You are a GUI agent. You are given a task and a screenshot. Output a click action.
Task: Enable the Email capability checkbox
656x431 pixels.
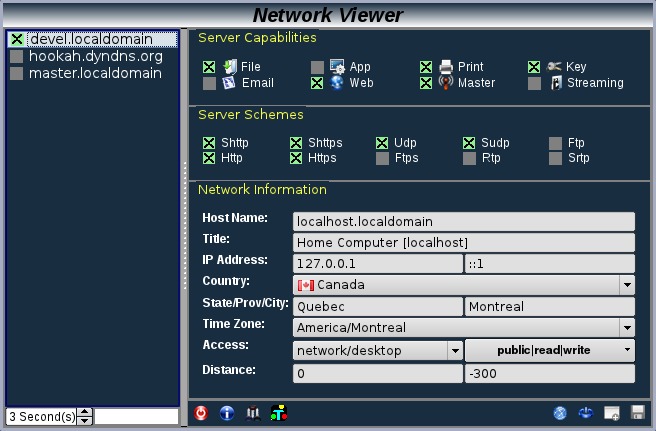[209, 83]
